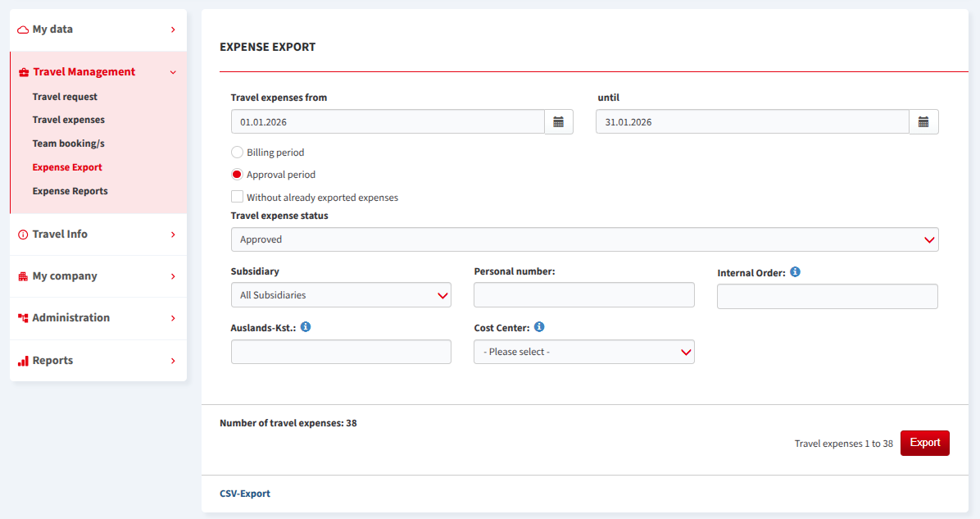This screenshot has height=519, width=980.
Task: Click the cloud icon beside My data
Action: [22, 30]
